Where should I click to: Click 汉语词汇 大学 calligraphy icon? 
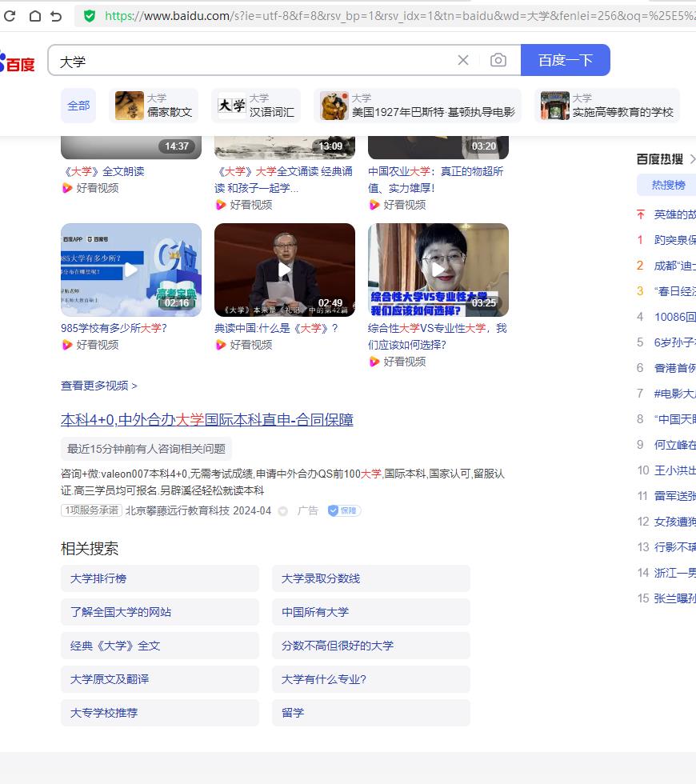click(x=232, y=106)
